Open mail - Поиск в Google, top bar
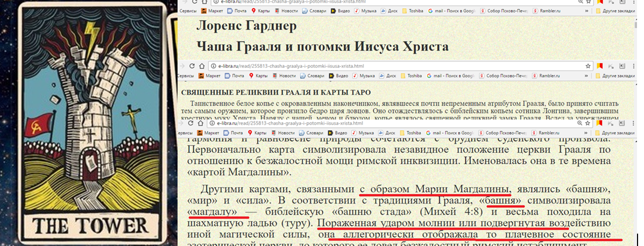This screenshot has width=644, height=246. 452,11
